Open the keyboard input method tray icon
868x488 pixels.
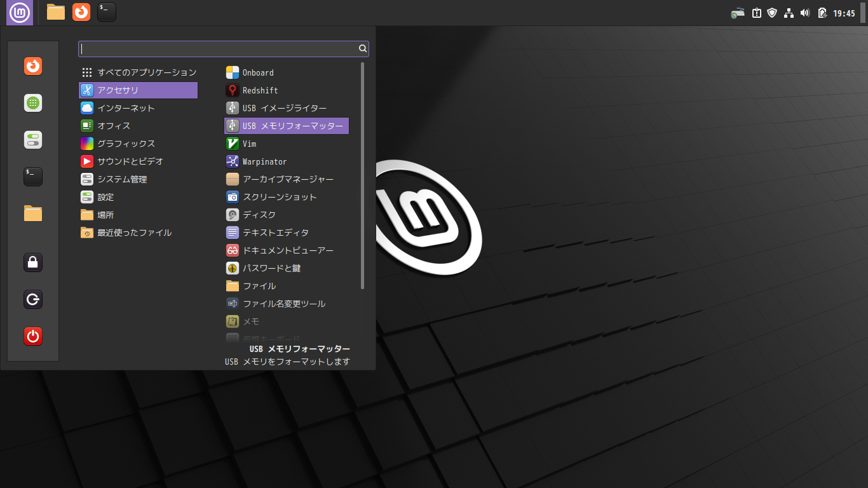point(738,13)
